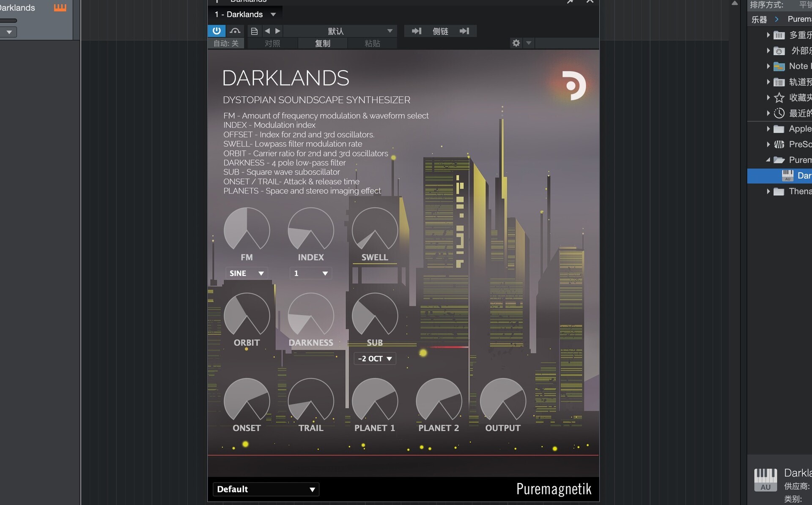The image size is (812, 505).
Task: Click the 侧链 sidechain label button
Action: (x=440, y=31)
